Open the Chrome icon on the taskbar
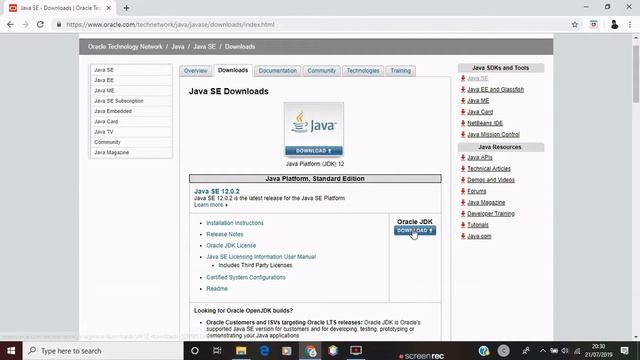The height and width of the screenshot is (360, 640). [311, 351]
